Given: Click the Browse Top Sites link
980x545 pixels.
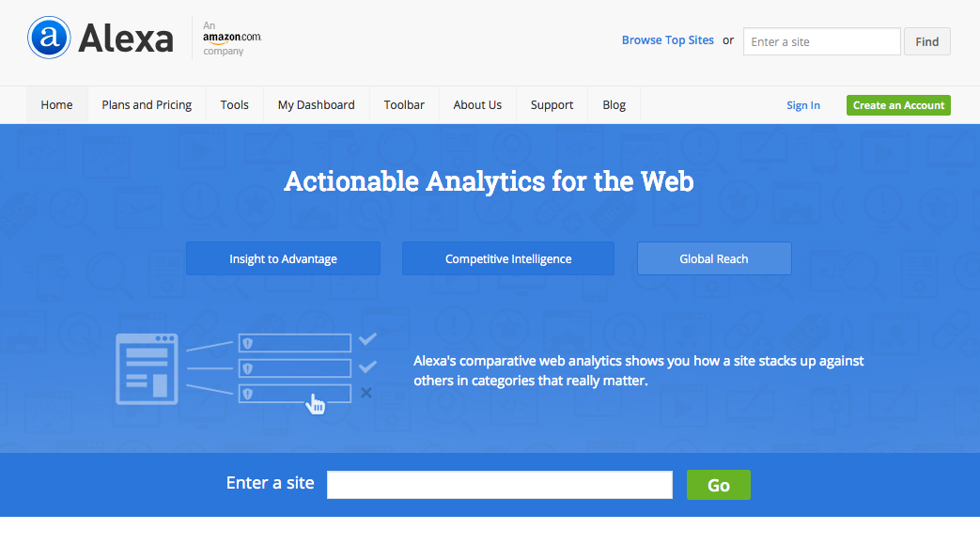Looking at the screenshot, I should [x=668, y=40].
